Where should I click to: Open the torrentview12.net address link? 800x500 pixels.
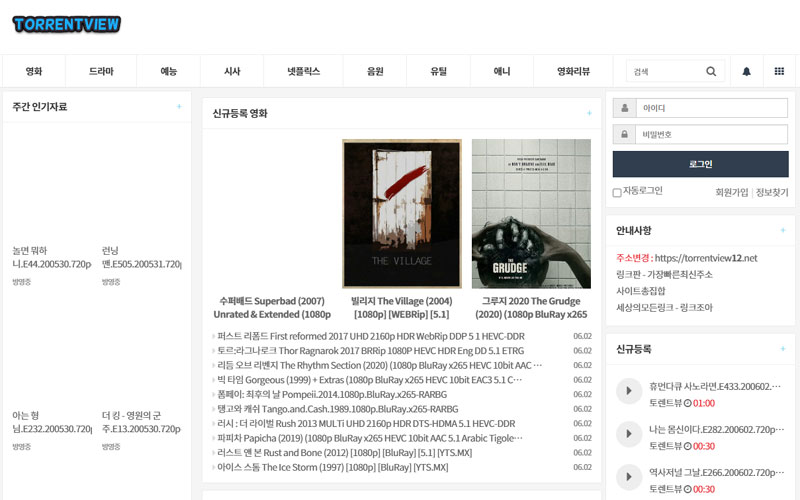pos(706,258)
